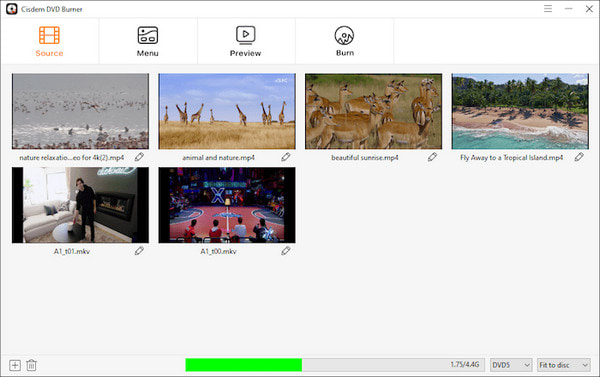Click the green disc capacity bar
Image resolution: width=600 pixels, height=377 pixels.
tap(243, 365)
